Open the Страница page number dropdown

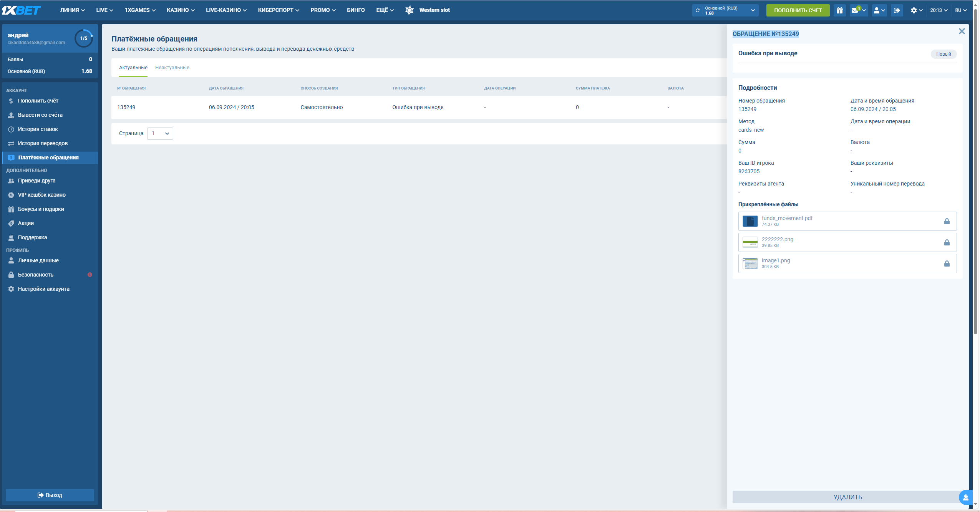160,133
